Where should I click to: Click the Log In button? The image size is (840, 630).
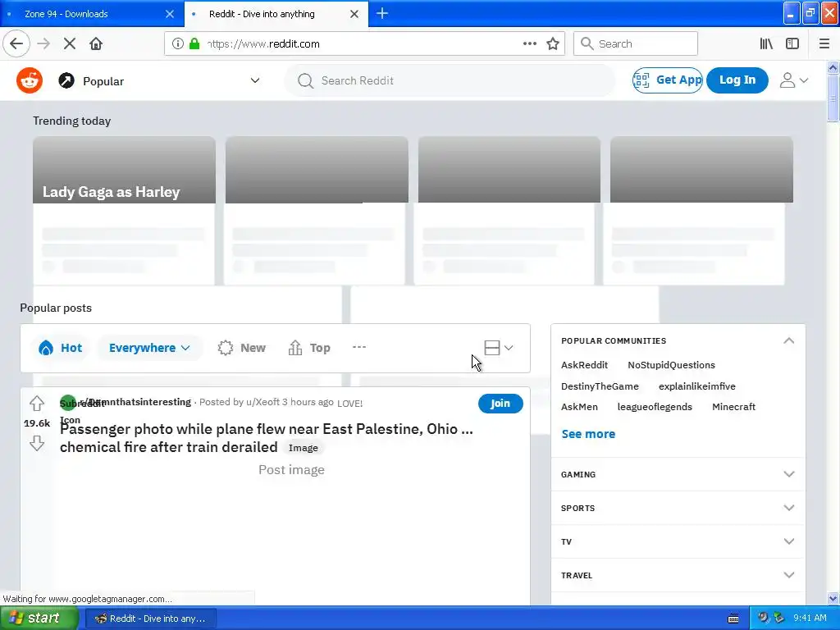pos(737,80)
